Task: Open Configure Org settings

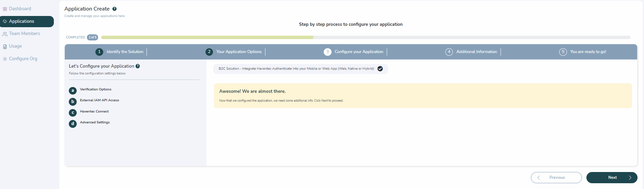Action: pyautogui.click(x=23, y=59)
